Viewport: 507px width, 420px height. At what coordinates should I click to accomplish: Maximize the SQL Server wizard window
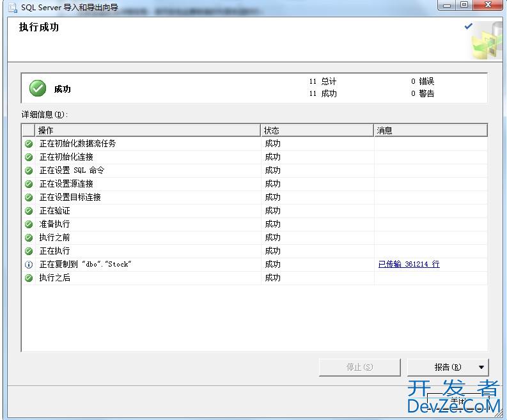[x=464, y=5]
